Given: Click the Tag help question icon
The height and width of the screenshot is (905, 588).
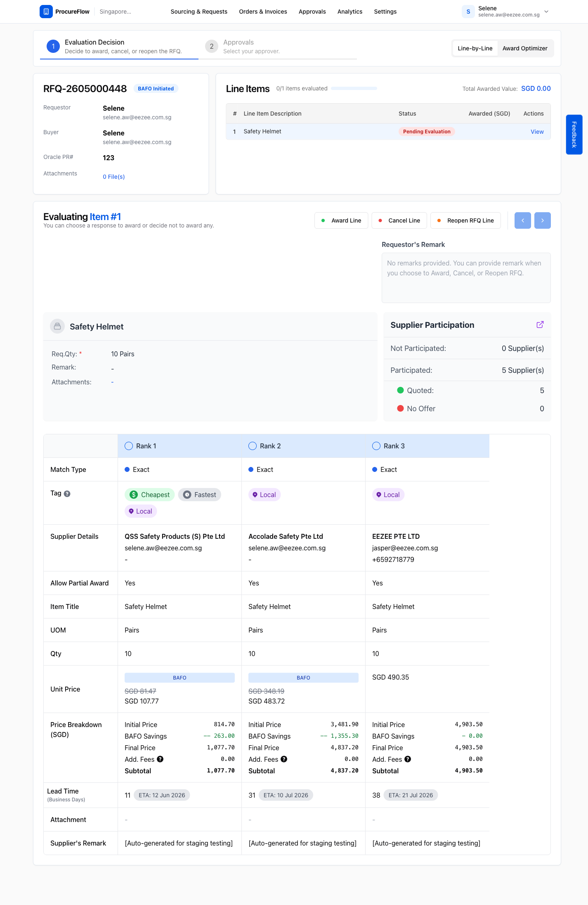Looking at the screenshot, I should [x=67, y=493].
